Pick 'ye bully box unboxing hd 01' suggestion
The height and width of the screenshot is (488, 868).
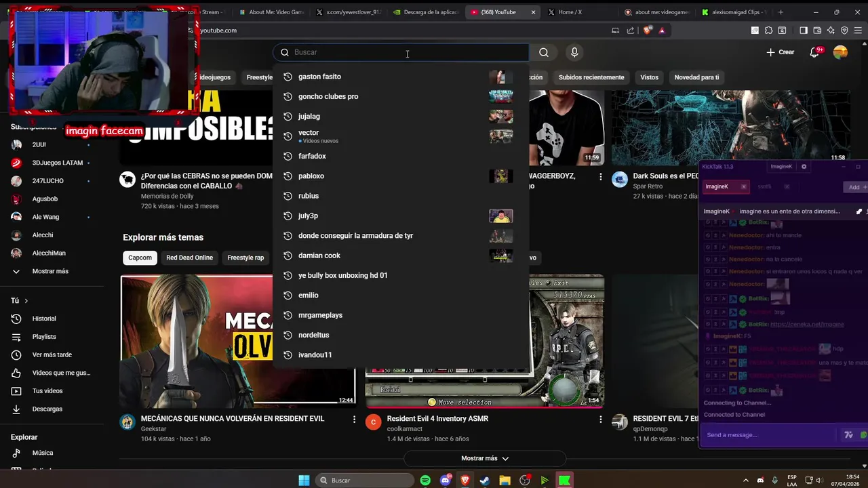[401, 275]
